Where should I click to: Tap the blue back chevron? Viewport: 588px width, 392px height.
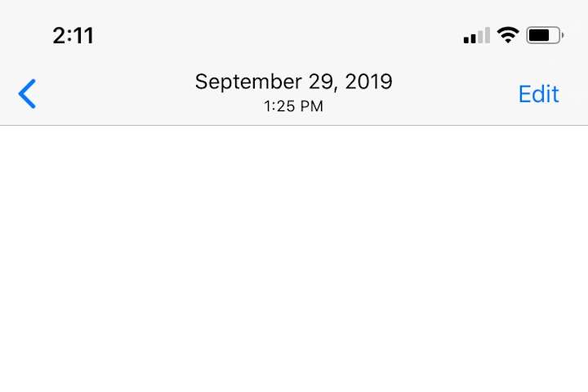27,94
